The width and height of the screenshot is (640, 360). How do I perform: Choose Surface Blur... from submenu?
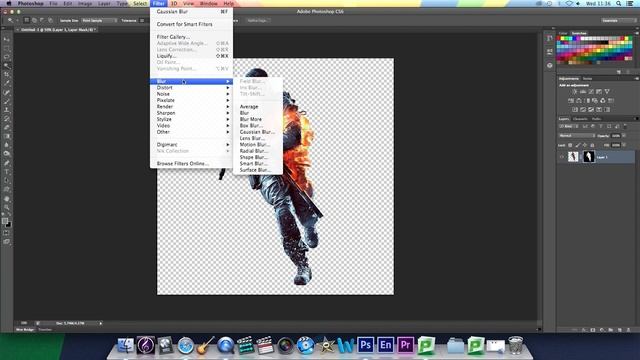[x=258, y=170]
